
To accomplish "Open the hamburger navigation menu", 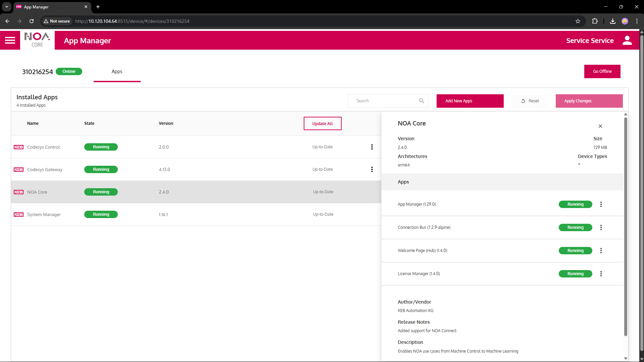I will coord(10,40).
